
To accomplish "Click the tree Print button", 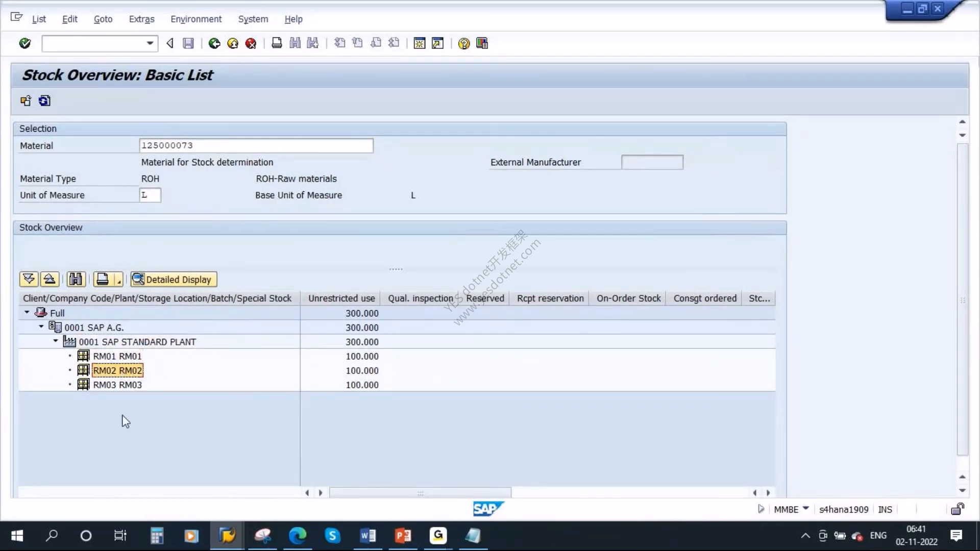I will [103, 279].
